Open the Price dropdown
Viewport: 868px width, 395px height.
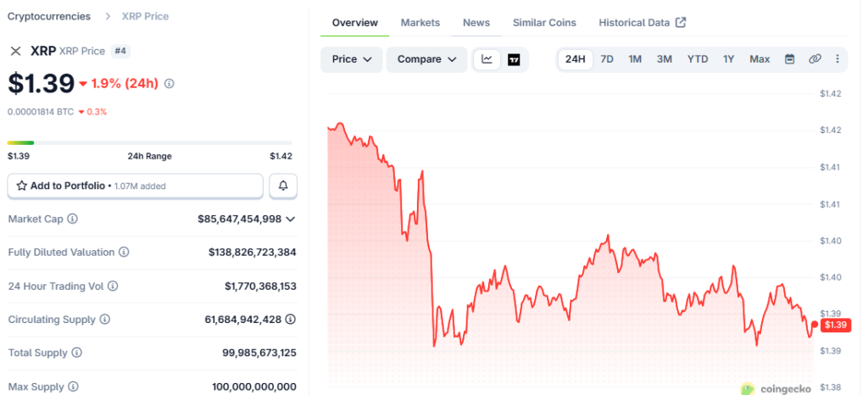352,59
